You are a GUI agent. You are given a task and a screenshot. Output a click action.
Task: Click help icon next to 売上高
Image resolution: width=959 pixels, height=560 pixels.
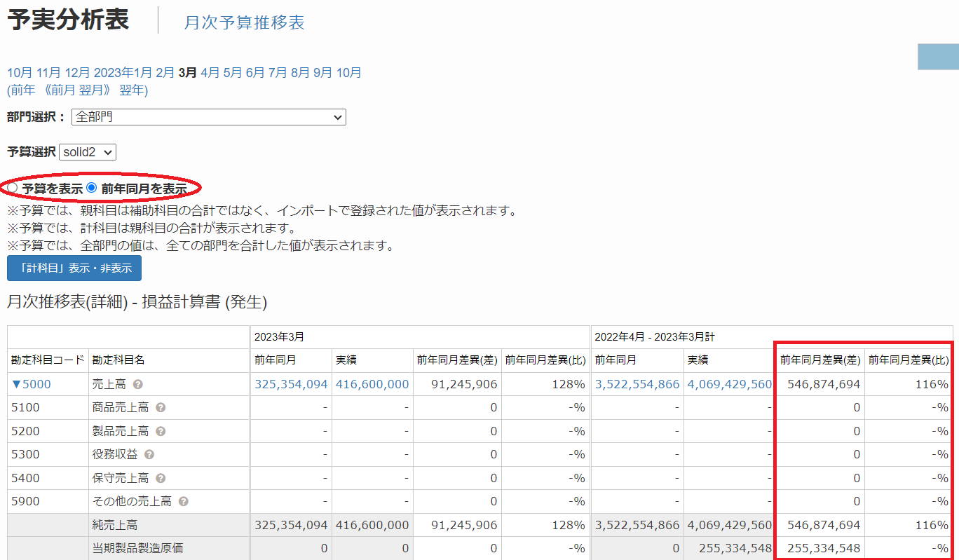[x=138, y=385]
